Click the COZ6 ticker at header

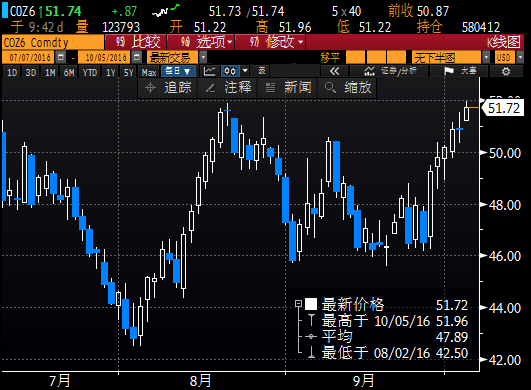coord(22,11)
